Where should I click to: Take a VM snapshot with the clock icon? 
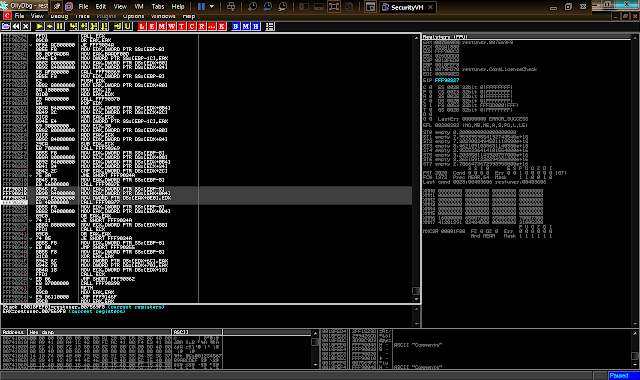point(253,7)
